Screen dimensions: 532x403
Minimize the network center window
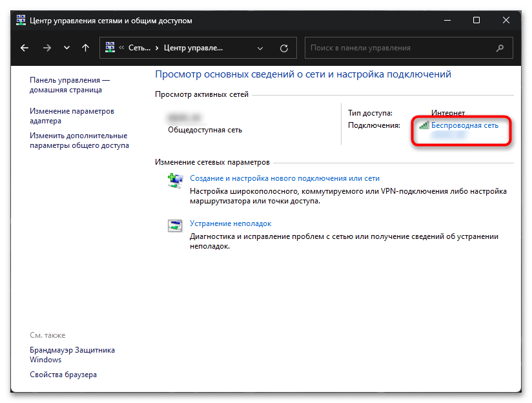click(447, 21)
